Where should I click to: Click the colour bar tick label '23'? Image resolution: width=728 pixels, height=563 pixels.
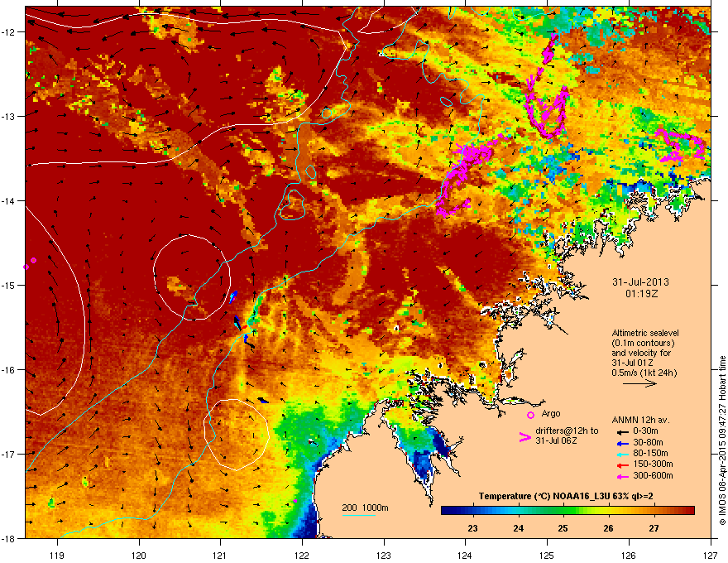(x=472, y=528)
